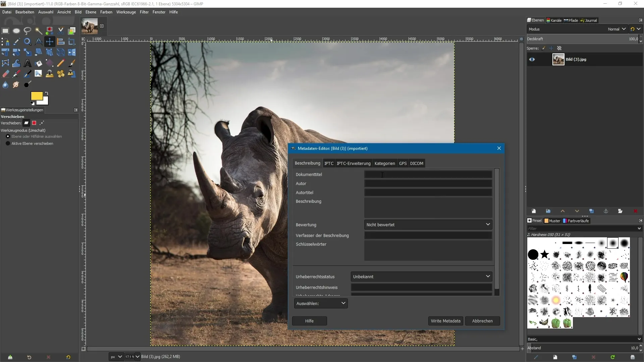The width and height of the screenshot is (644, 362).
Task: Anchor the floating layer icon
Action: 606,211
